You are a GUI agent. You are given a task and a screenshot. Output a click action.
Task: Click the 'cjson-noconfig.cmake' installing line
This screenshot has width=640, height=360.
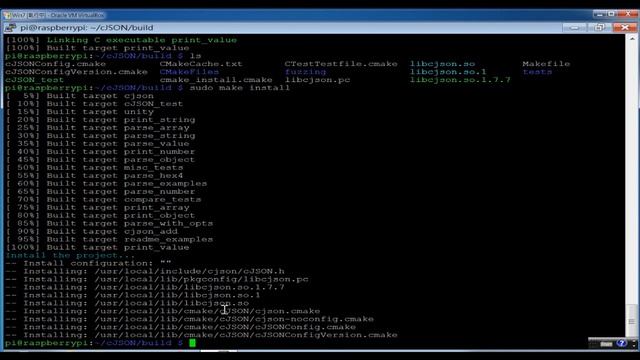click(x=189, y=319)
